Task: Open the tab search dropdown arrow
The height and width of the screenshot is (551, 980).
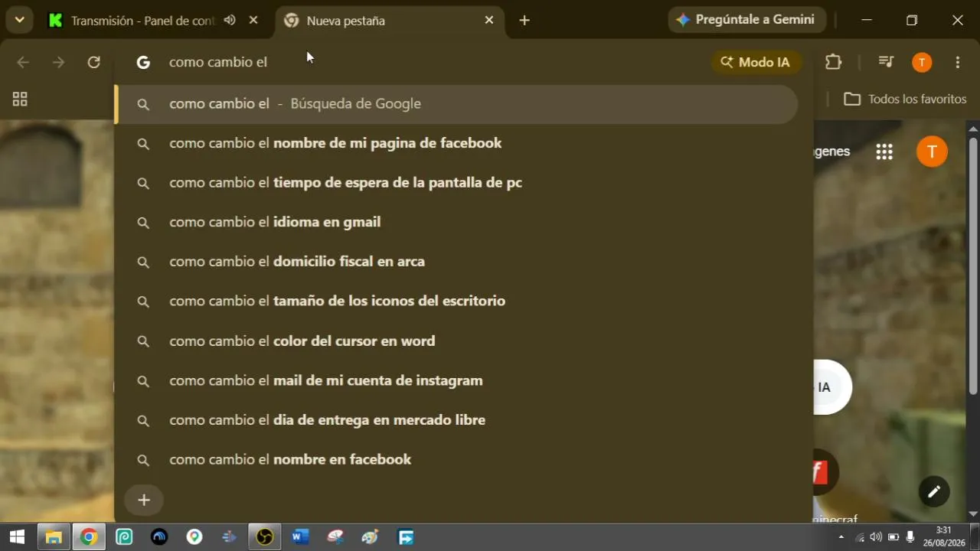Action: [x=19, y=20]
